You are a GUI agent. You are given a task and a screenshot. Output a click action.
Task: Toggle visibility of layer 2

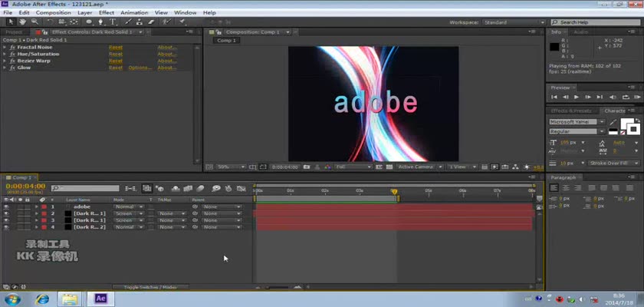[x=6, y=213]
